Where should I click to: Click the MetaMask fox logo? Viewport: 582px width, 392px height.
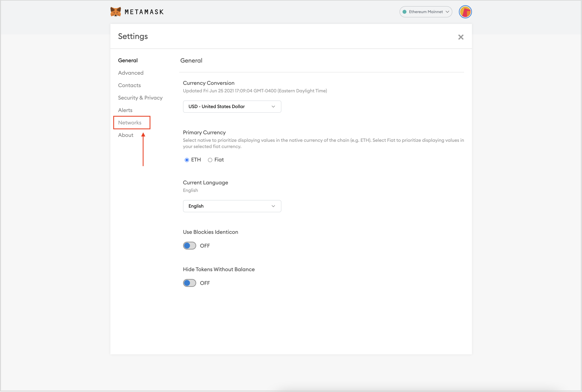click(115, 12)
